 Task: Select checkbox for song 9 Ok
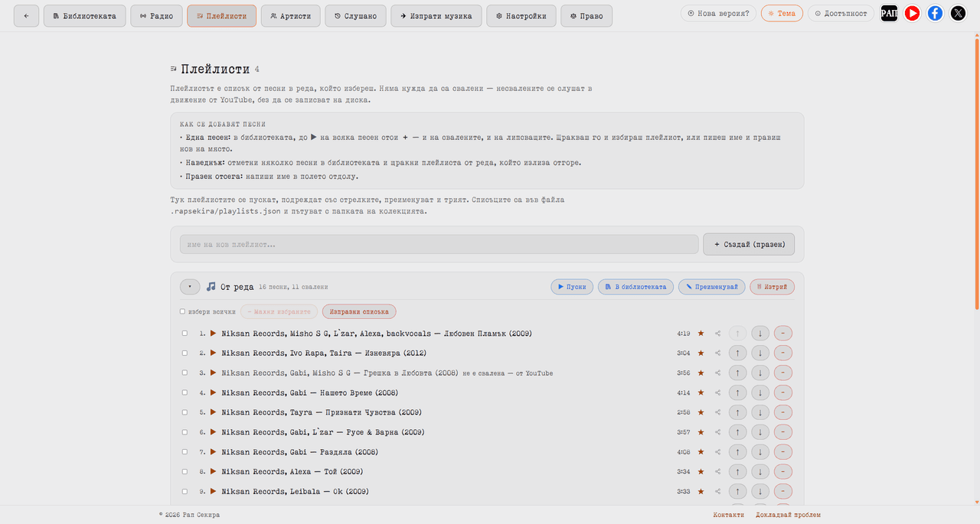pos(185,491)
